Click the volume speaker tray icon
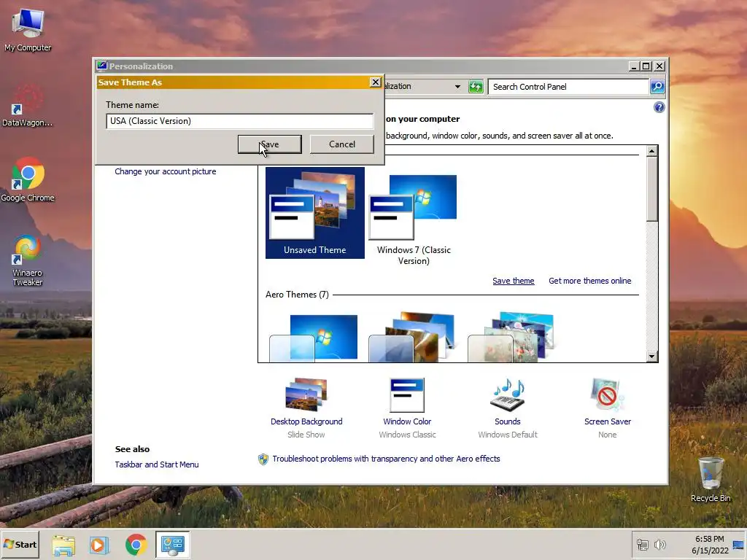The height and width of the screenshot is (560, 747). [x=659, y=545]
